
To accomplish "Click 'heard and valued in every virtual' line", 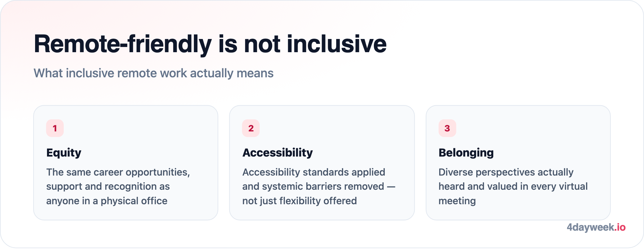I will 513,187.
